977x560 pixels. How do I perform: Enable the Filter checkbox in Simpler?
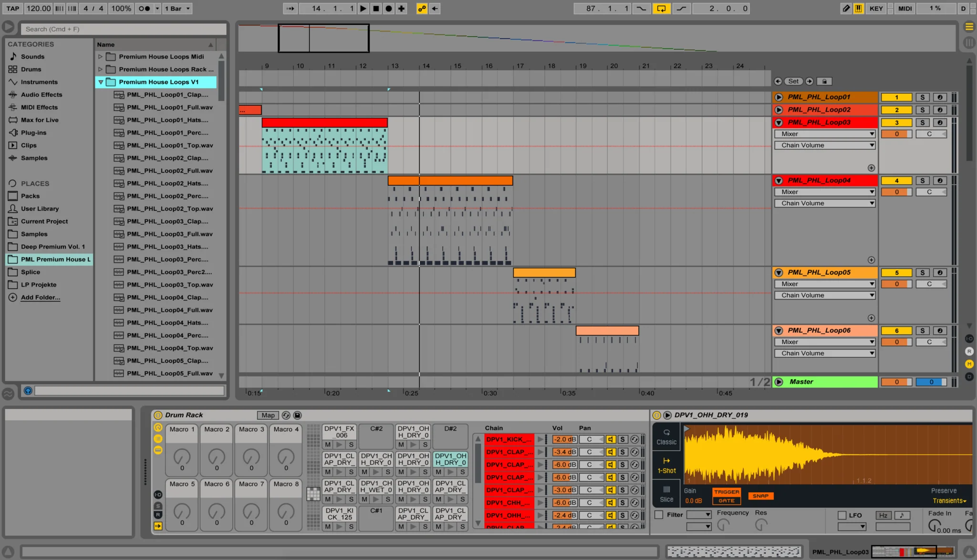point(659,515)
